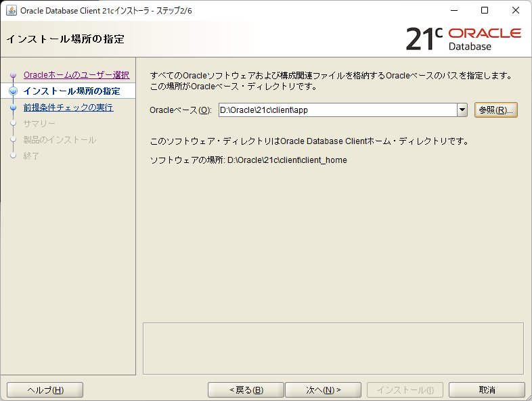This screenshot has height=401, width=532.
Task: Click the 終了 step in sidebar
Action: tap(31, 156)
